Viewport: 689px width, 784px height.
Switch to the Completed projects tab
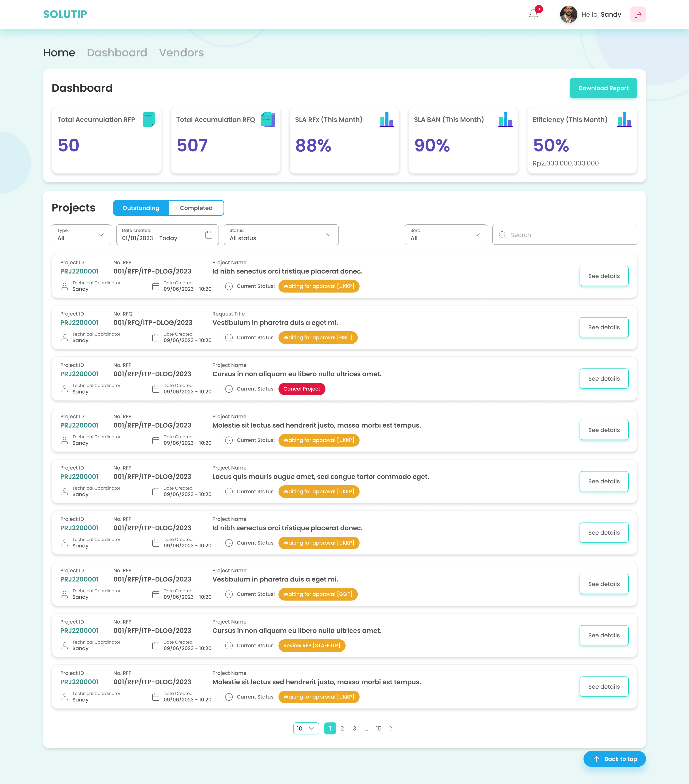click(196, 207)
